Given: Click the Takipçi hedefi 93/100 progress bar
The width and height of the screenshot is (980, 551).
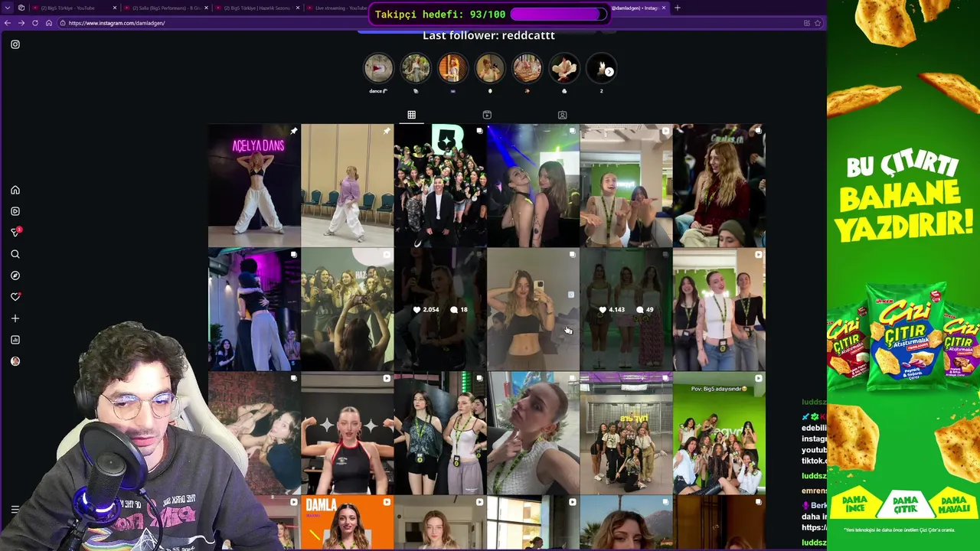Looking at the screenshot, I should point(558,15).
